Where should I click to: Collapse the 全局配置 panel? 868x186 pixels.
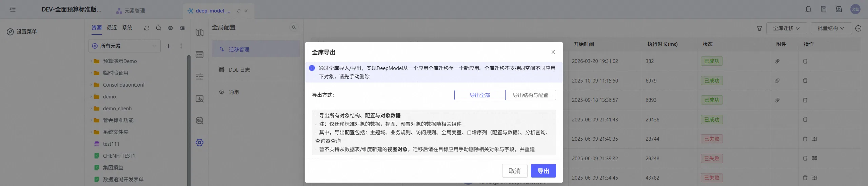click(x=294, y=27)
